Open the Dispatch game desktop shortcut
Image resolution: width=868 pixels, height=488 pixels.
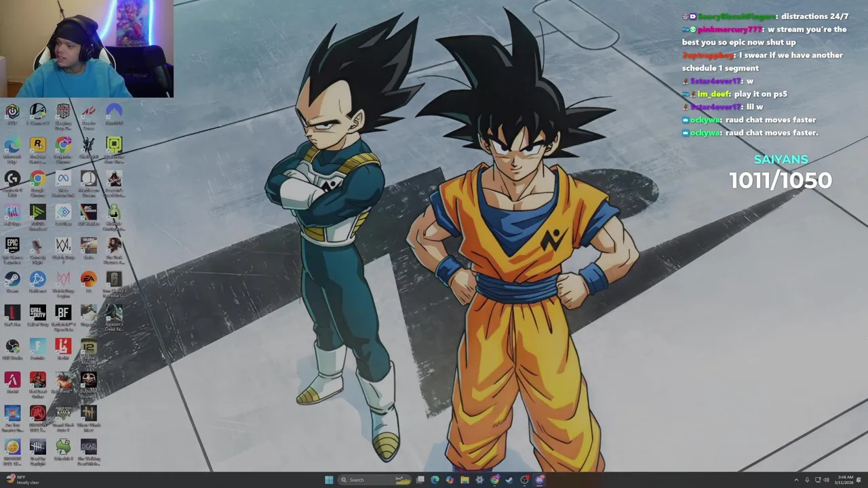tap(89, 315)
